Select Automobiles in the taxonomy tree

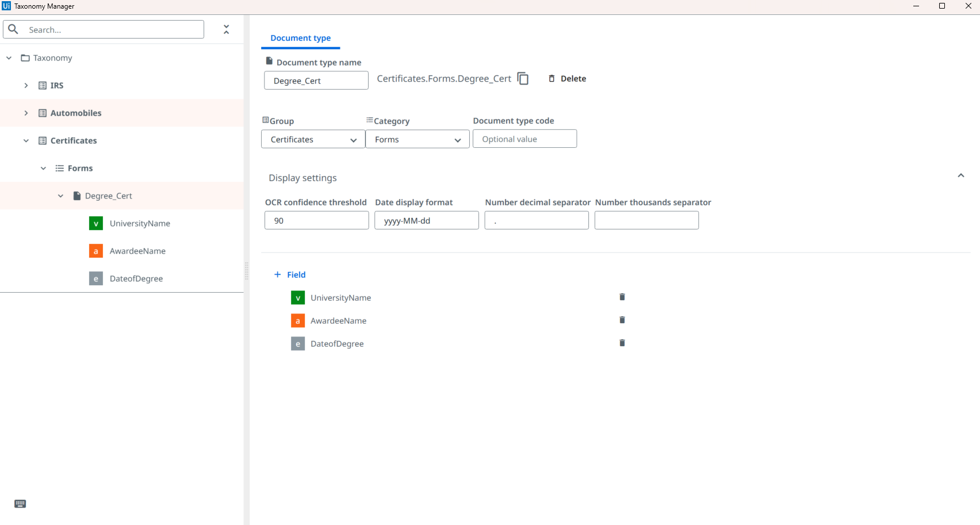pyautogui.click(x=76, y=113)
